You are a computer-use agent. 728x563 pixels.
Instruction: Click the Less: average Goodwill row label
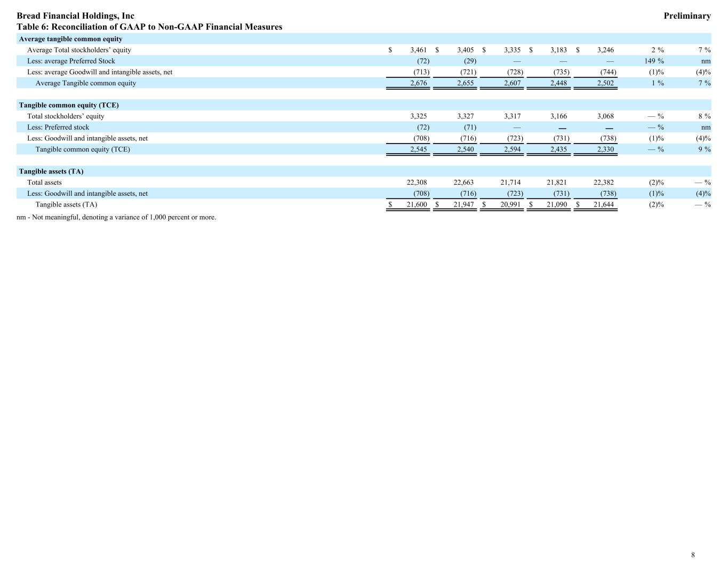pyautogui.click(x=100, y=72)
